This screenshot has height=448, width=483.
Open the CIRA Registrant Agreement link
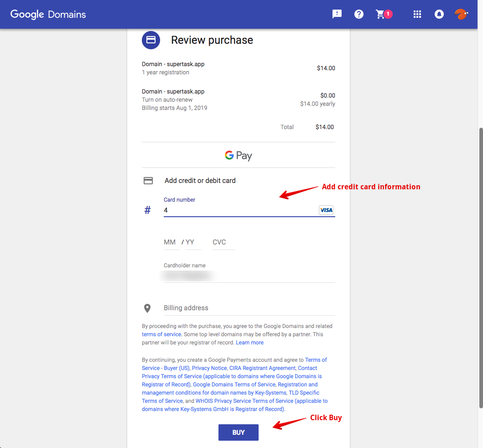tap(262, 368)
